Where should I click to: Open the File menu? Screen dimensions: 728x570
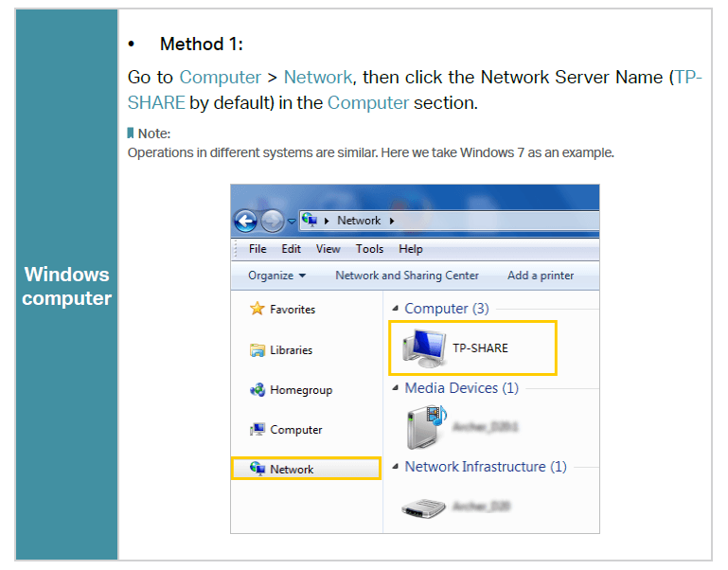click(x=257, y=249)
